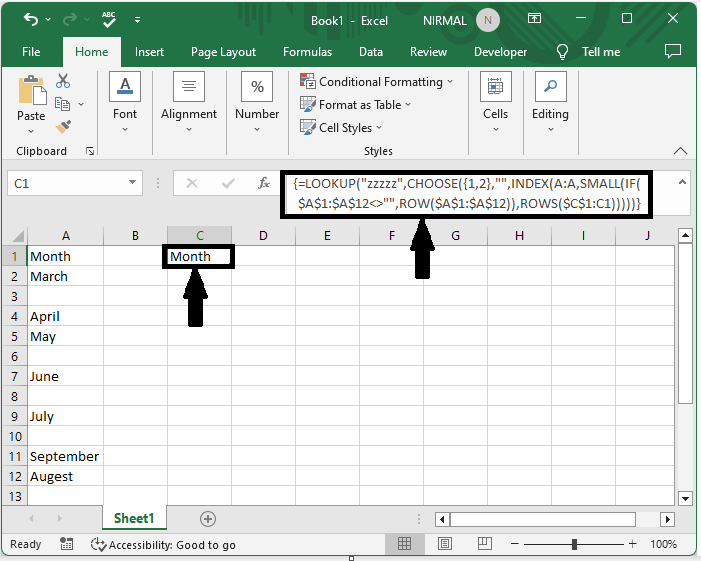Click Accessibility: Good to go status
701x561 pixels.
[x=163, y=545]
